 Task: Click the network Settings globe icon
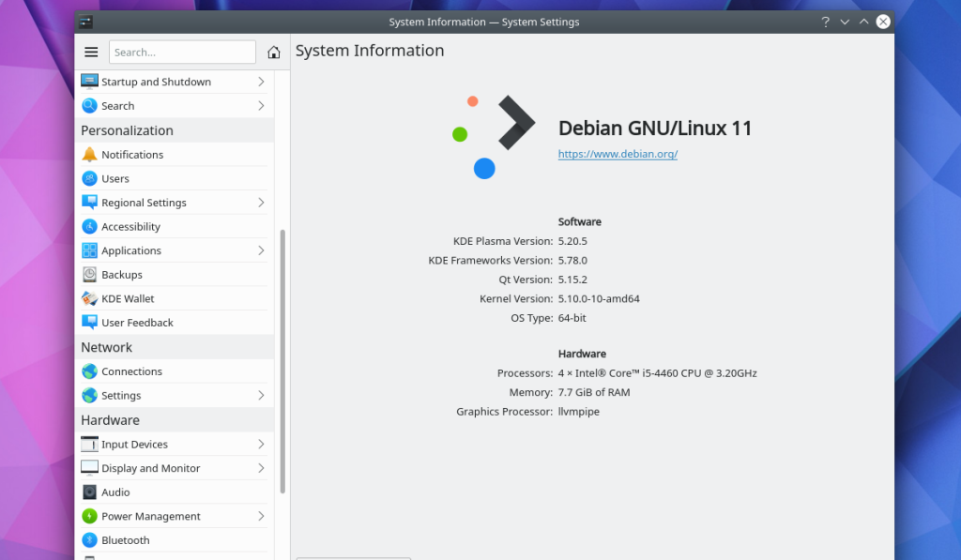click(x=89, y=395)
